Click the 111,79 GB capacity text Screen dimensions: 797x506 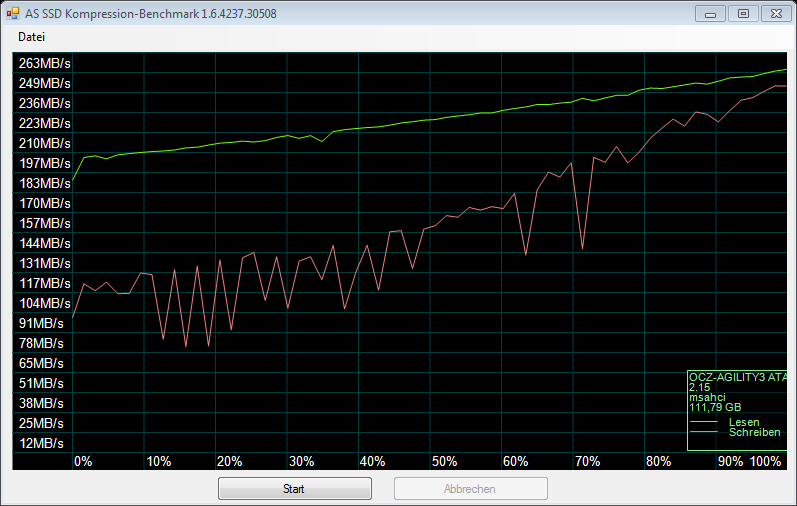[x=715, y=407]
